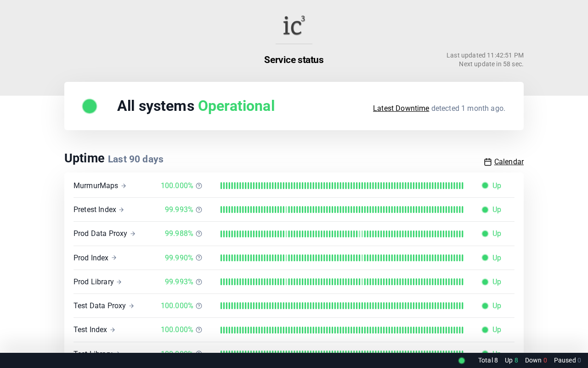Image resolution: width=588 pixels, height=368 pixels.
Task: Click help icon beside Prod Data Proxy percentage
Action: point(199,234)
